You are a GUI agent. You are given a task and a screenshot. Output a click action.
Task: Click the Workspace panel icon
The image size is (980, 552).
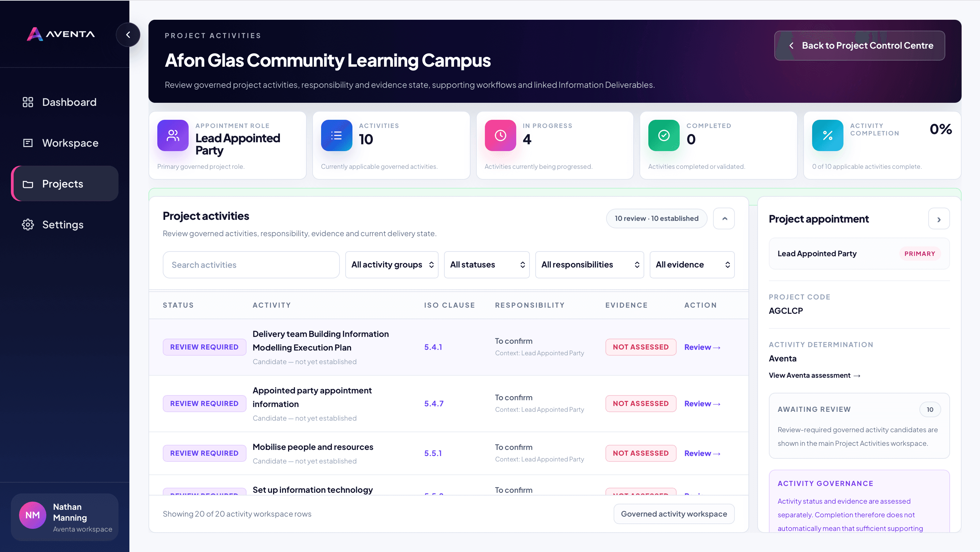pyautogui.click(x=28, y=143)
